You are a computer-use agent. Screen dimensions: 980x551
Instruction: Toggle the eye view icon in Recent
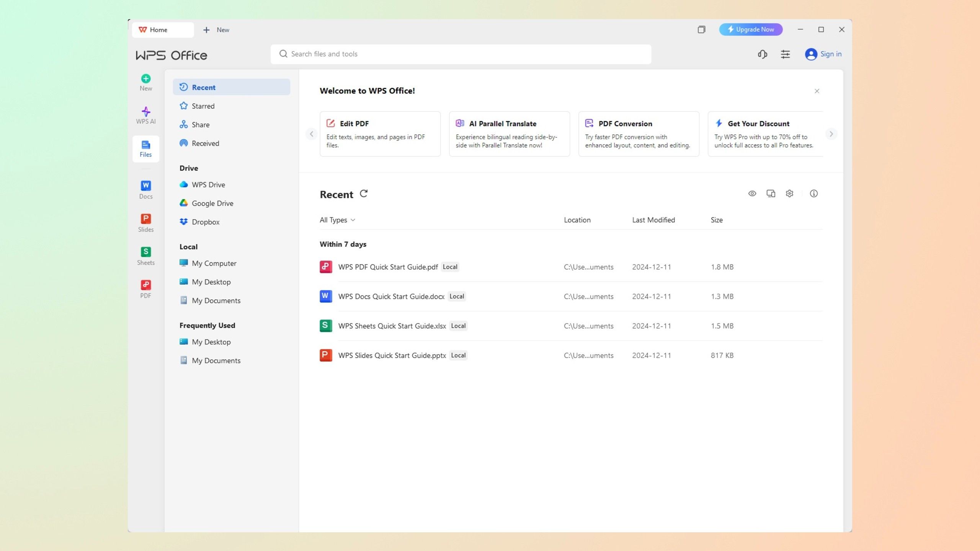coord(752,194)
